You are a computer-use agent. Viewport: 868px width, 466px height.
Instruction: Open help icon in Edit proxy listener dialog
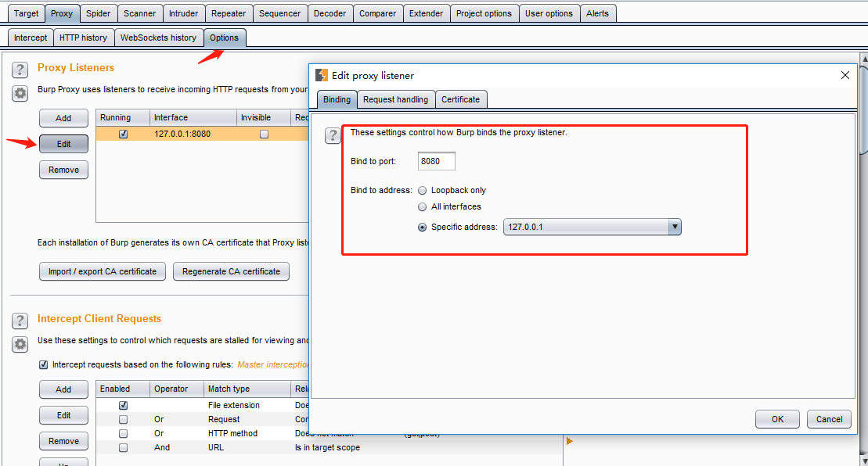333,135
